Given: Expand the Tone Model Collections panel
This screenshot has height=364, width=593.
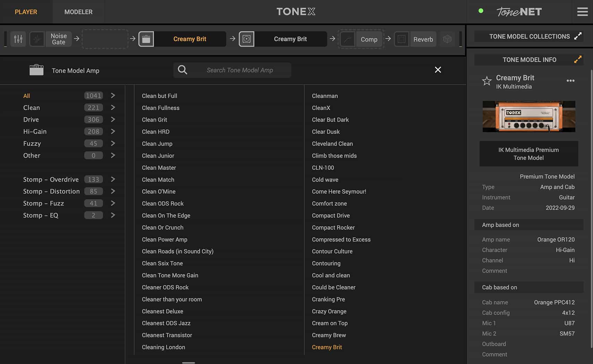Looking at the screenshot, I should 578,36.
